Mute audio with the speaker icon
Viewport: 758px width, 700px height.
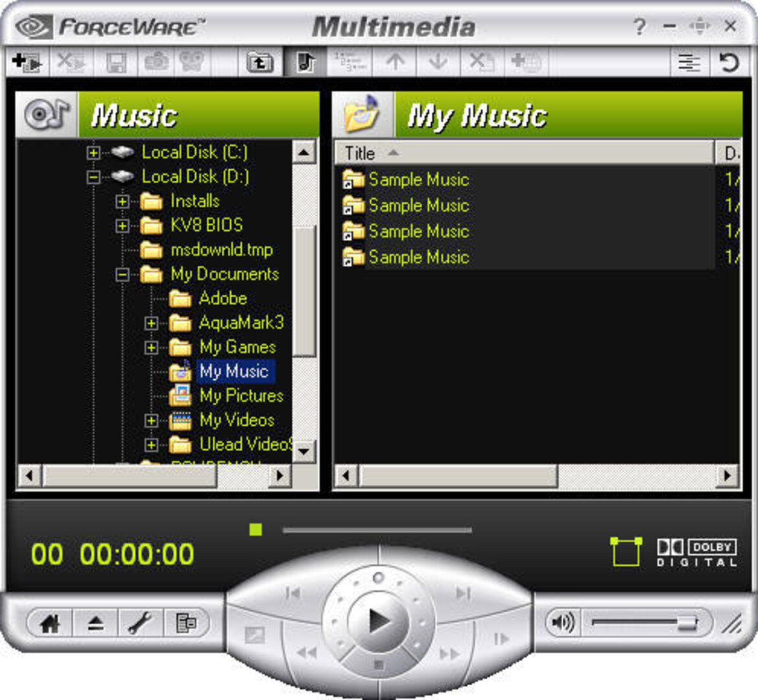562,623
